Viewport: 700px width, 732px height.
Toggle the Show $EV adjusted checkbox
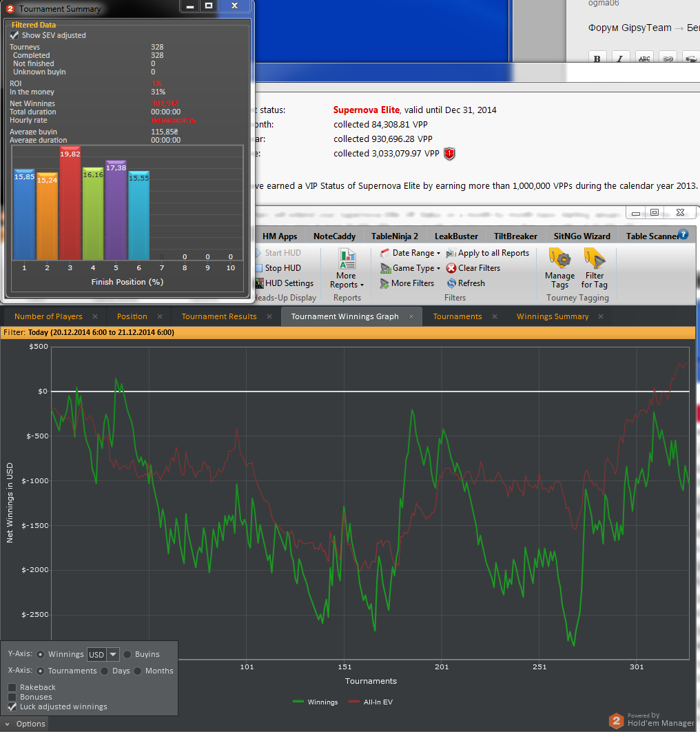(x=14, y=35)
